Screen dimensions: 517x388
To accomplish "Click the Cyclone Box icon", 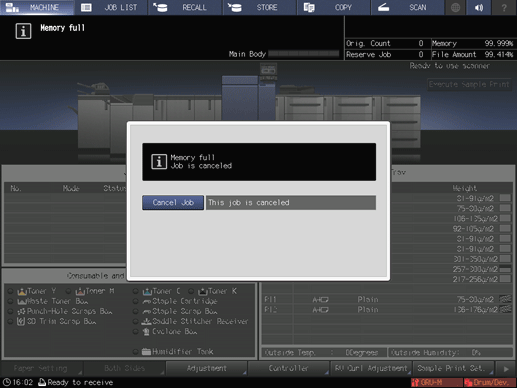I will pyautogui.click(x=146, y=331).
